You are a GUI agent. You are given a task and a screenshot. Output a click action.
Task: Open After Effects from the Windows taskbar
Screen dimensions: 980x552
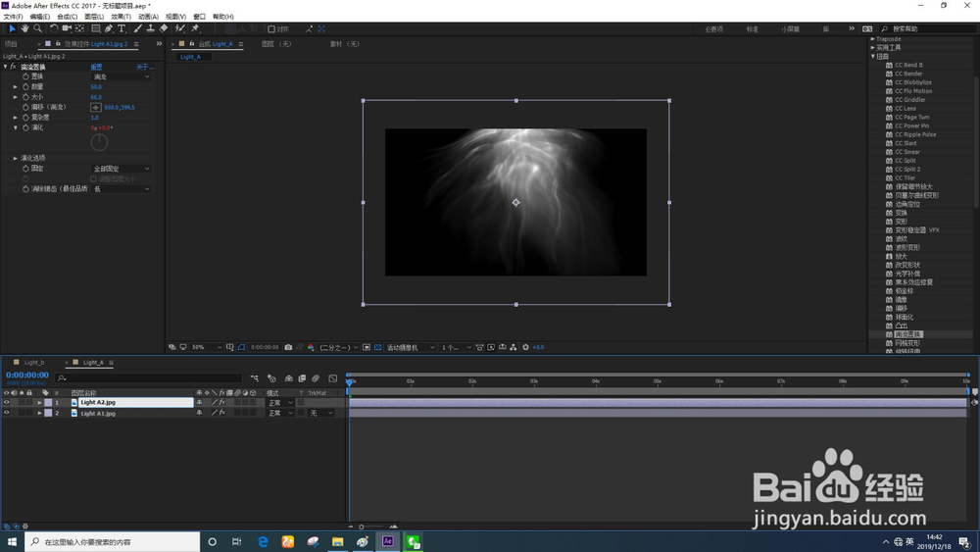point(387,541)
